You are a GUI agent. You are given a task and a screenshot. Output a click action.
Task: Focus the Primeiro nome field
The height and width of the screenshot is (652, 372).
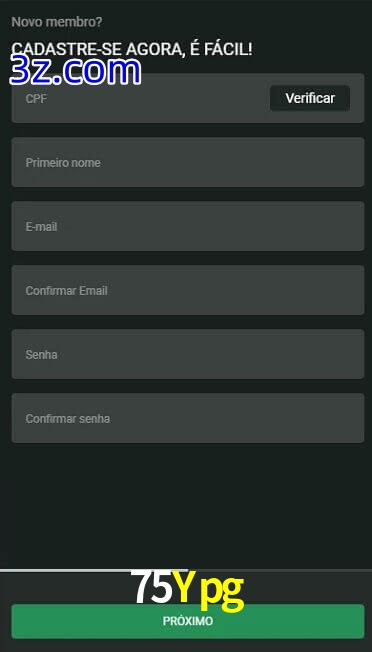pos(188,162)
